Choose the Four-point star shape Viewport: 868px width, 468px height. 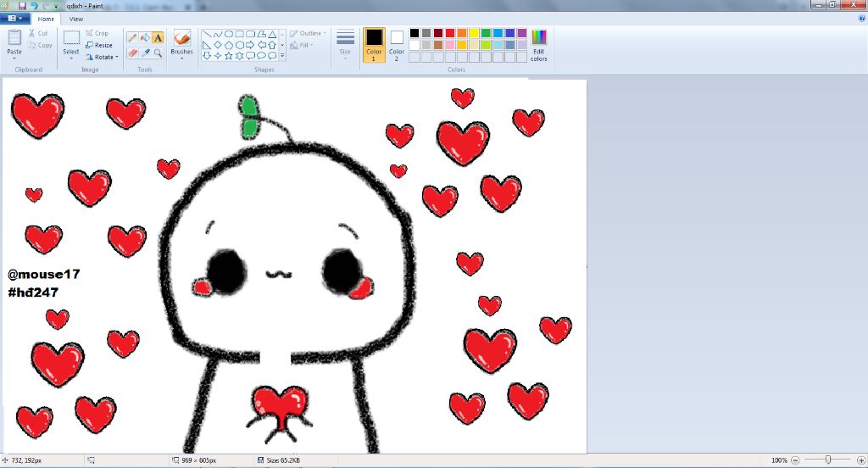pyautogui.click(x=218, y=55)
